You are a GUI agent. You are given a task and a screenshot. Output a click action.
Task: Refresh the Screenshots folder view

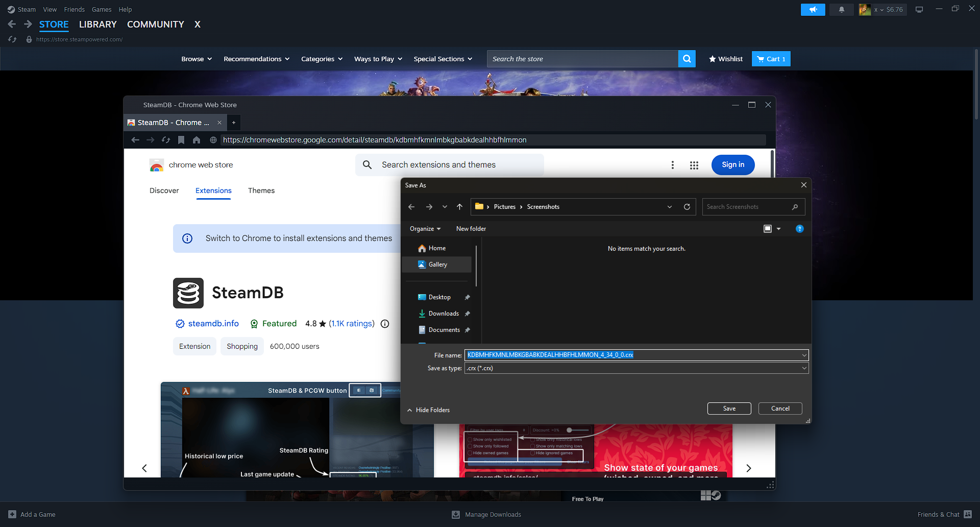point(687,207)
